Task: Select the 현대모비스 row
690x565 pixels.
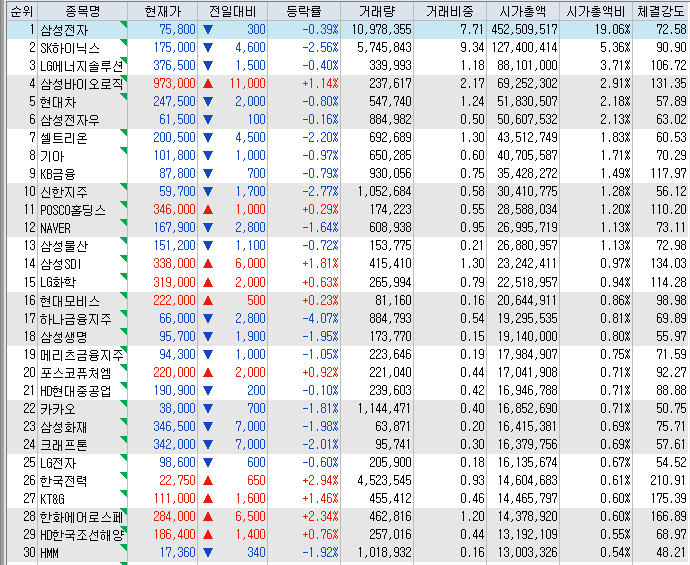Action: point(348,300)
